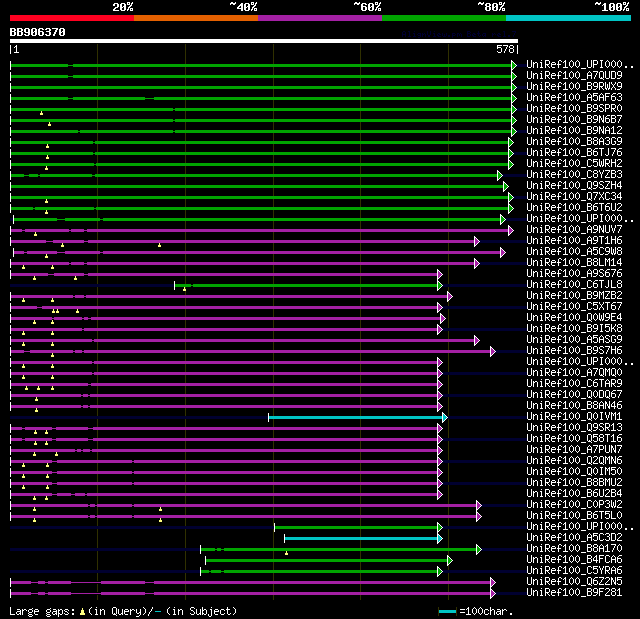Click the arrowhead ending the A7QUD9 alignment

coord(514,76)
